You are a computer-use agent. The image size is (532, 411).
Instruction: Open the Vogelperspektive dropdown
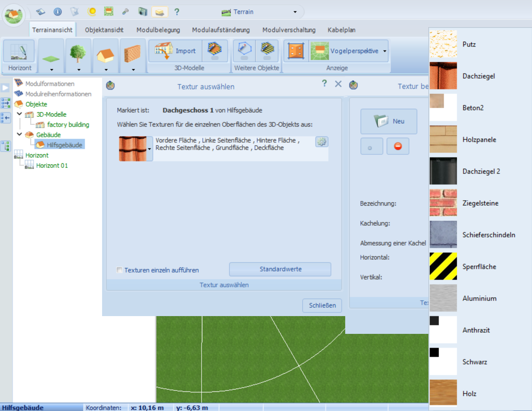[x=385, y=51]
